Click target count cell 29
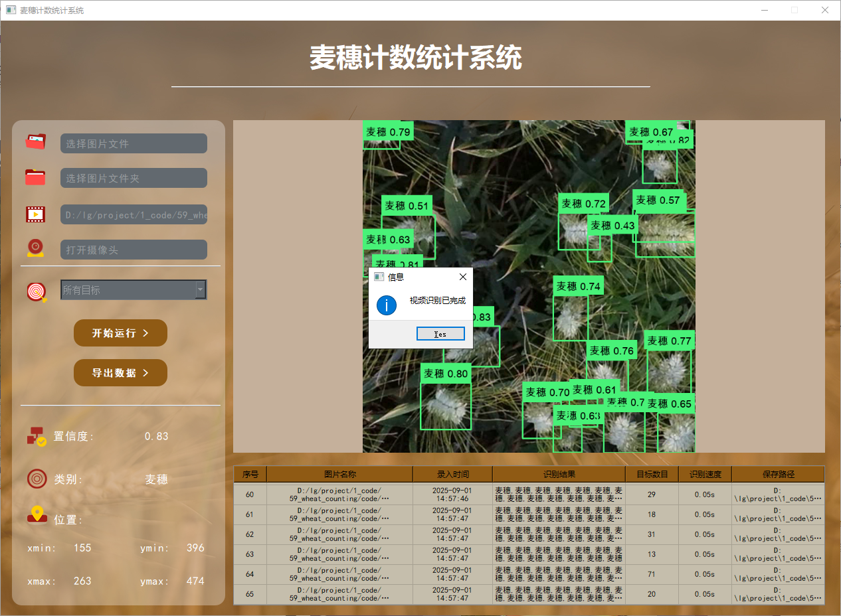Image resolution: width=841 pixels, height=616 pixels. [652, 495]
